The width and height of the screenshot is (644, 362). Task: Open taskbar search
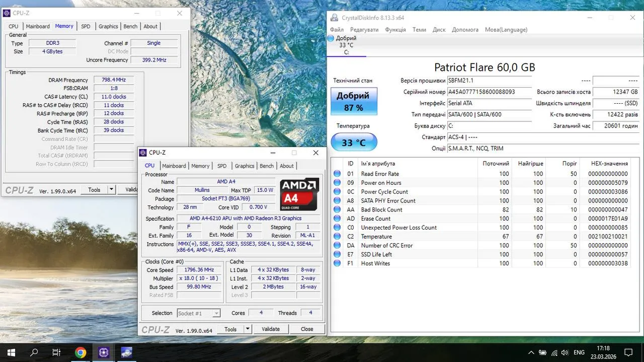34,352
